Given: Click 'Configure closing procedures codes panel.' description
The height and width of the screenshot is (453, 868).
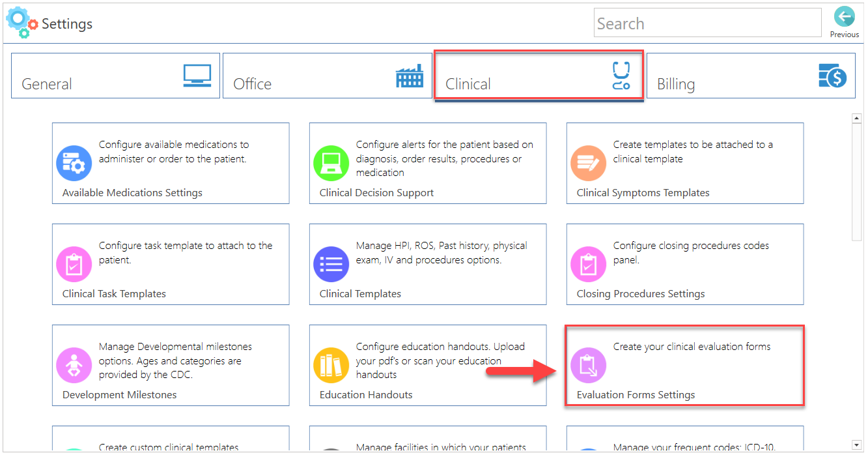Looking at the screenshot, I should click(691, 253).
